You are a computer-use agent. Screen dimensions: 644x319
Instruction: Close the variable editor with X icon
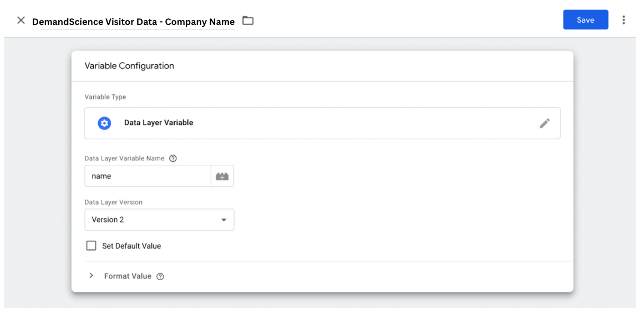tap(21, 21)
